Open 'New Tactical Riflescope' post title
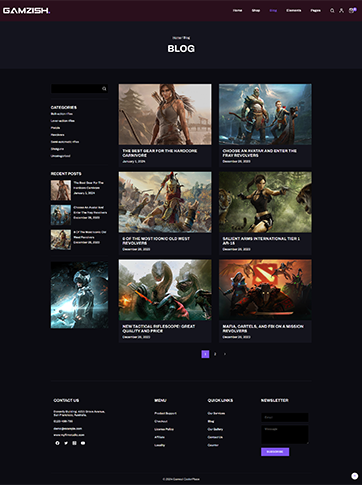The width and height of the screenshot is (362, 485). coord(159,329)
